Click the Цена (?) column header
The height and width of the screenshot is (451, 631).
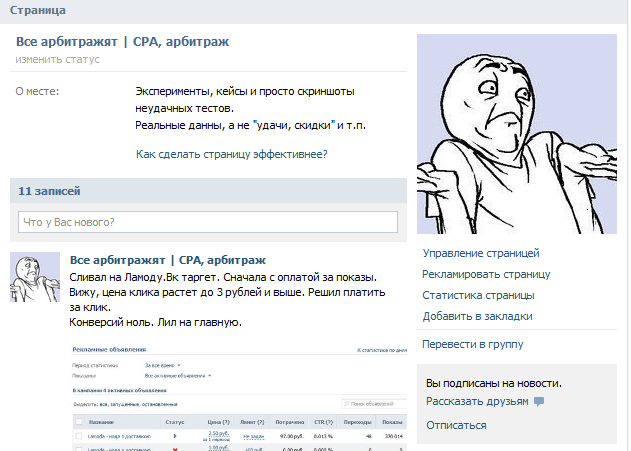219,422
